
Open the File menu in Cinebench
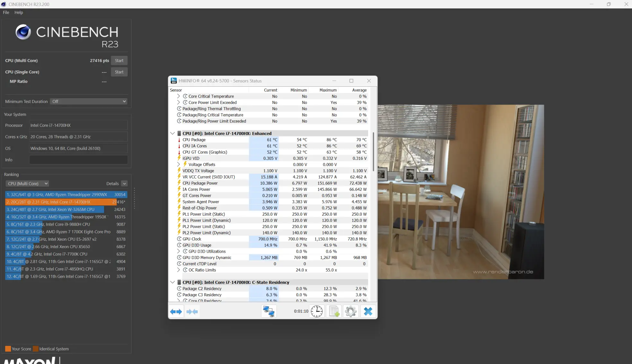click(6, 13)
